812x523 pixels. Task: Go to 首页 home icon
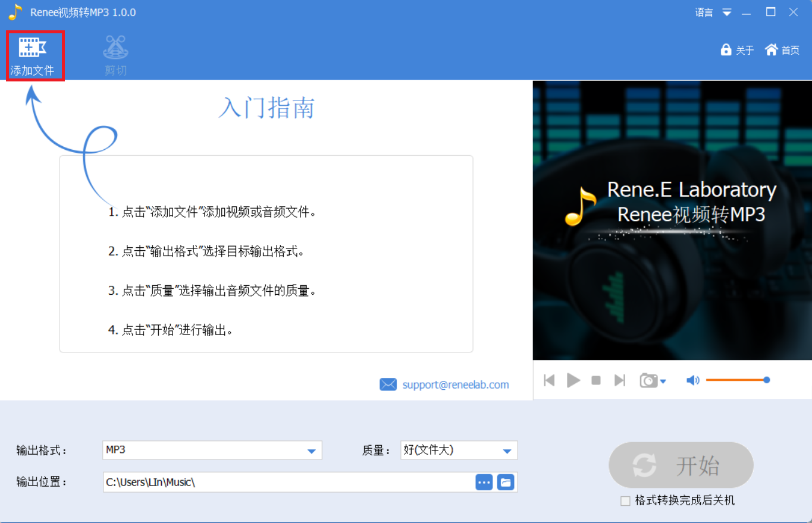pos(772,50)
